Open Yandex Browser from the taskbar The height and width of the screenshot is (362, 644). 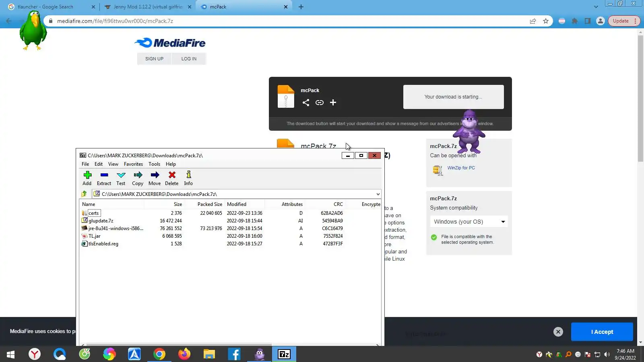coord(35,354)
